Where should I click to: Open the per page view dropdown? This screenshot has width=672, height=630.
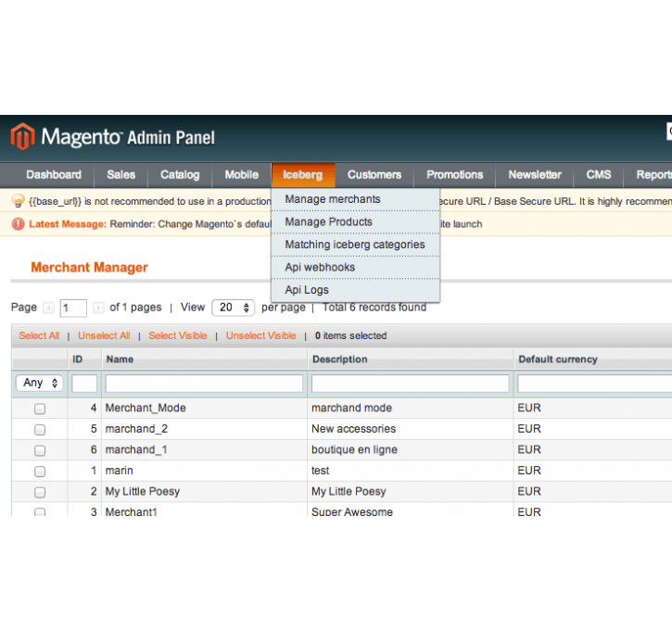234,308
